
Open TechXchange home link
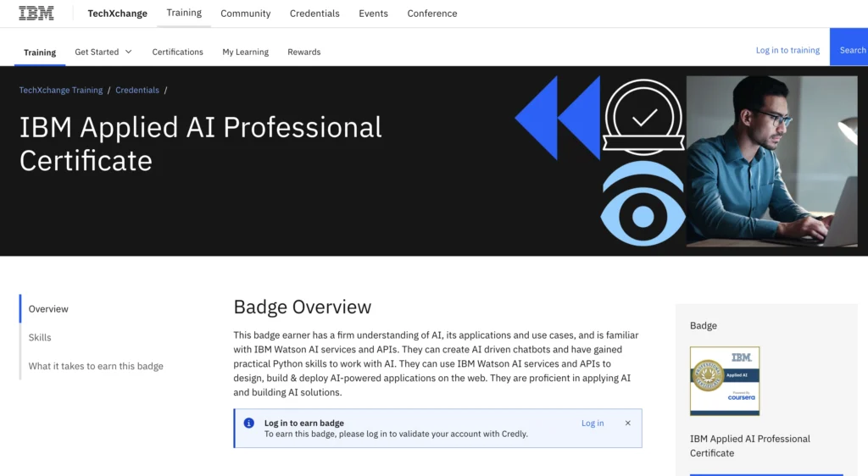click(117, 14)
